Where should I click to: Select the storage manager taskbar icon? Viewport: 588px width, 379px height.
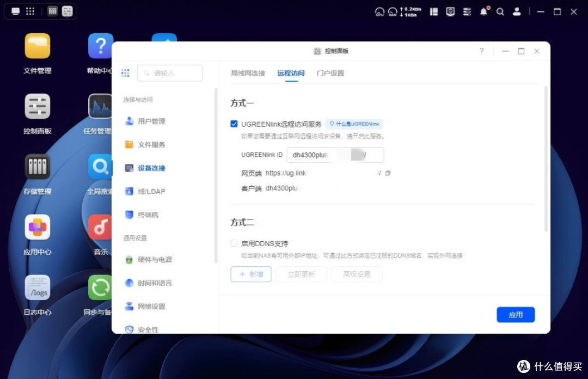coord(52,11)
